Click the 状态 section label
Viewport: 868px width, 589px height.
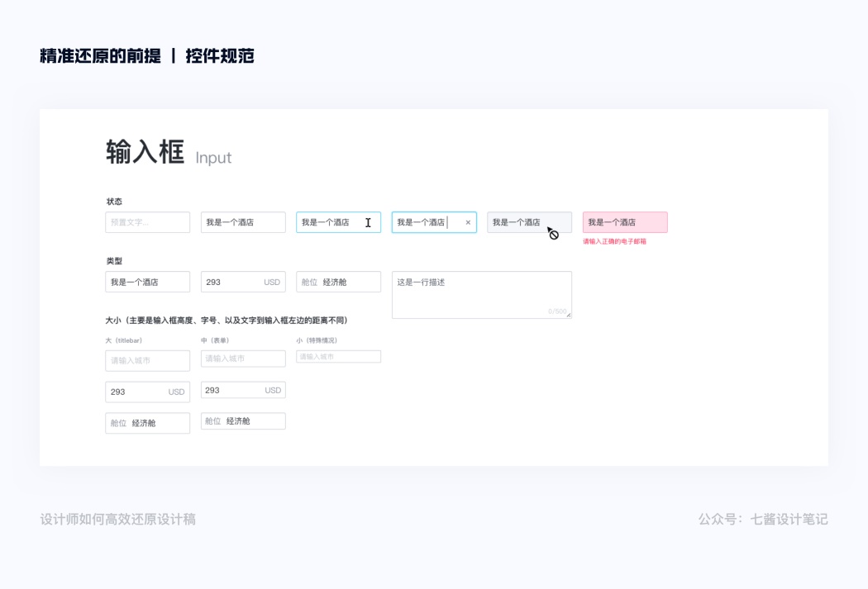[x=114, y=202]
